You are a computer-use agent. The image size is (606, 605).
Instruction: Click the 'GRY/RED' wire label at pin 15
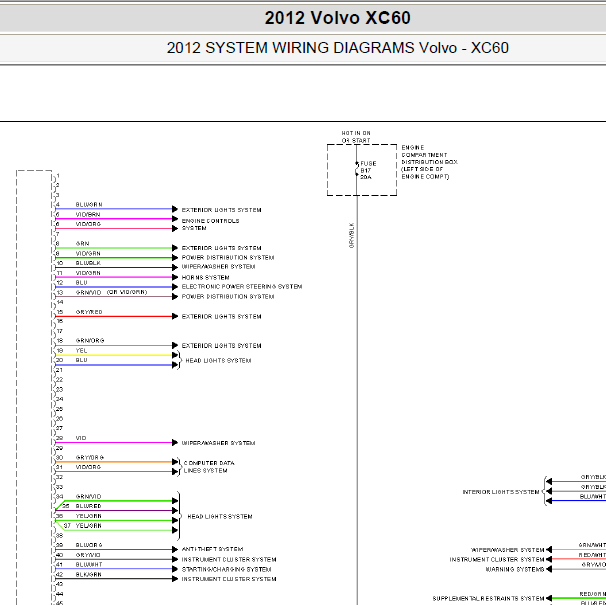point(89,312)
